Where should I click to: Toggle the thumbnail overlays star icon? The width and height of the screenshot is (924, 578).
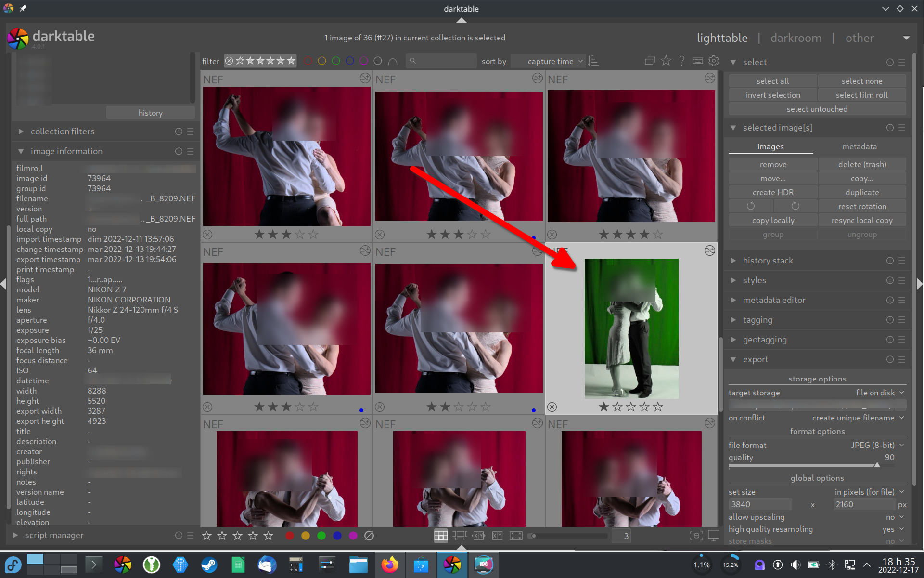[666, 61]
